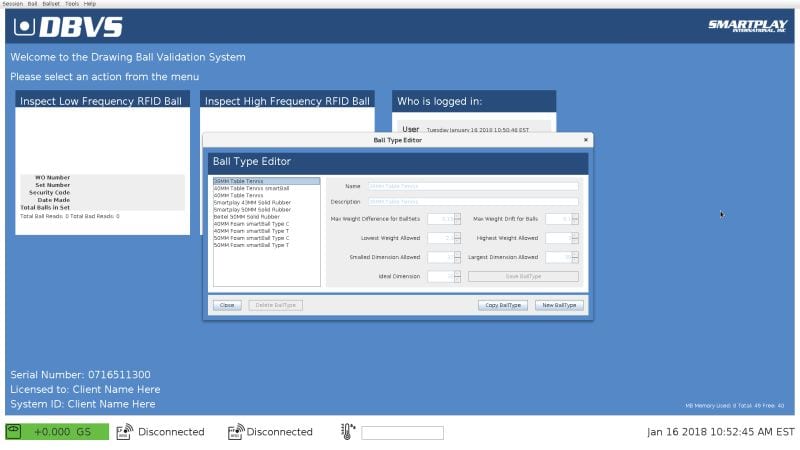Click the green scale icon in status bar
800x450 pixels.
pos(14,432)
